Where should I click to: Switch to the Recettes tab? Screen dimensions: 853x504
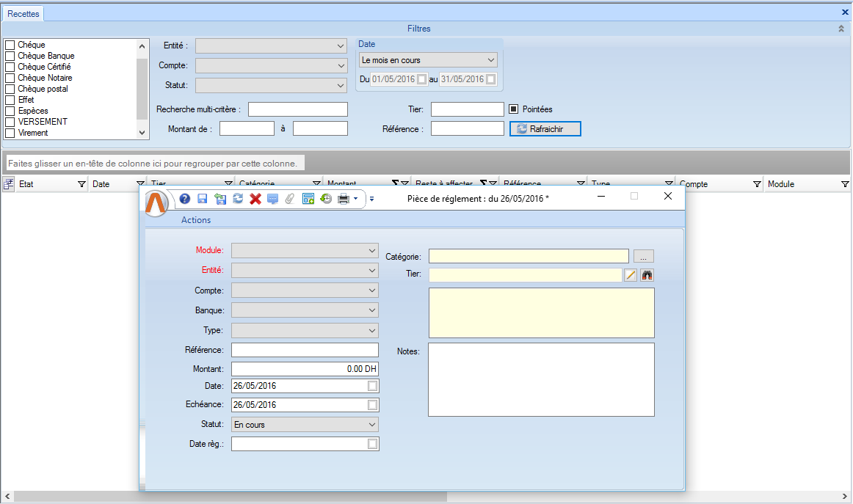coord(23,14)
